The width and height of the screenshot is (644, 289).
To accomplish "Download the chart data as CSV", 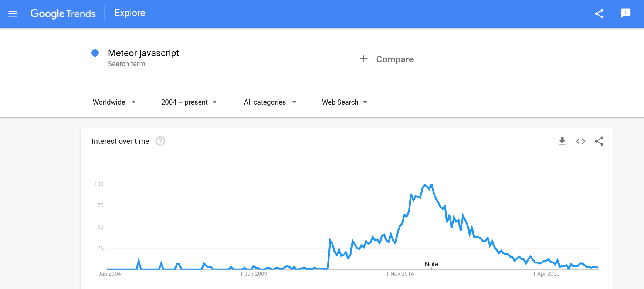I will click(562, 141).
